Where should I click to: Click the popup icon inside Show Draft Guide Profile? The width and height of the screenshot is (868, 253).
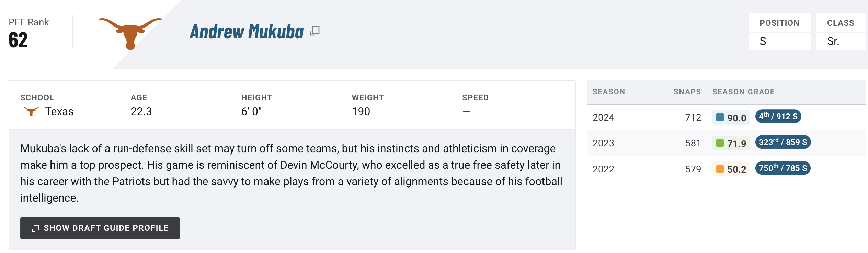click(x=36, y=228)
